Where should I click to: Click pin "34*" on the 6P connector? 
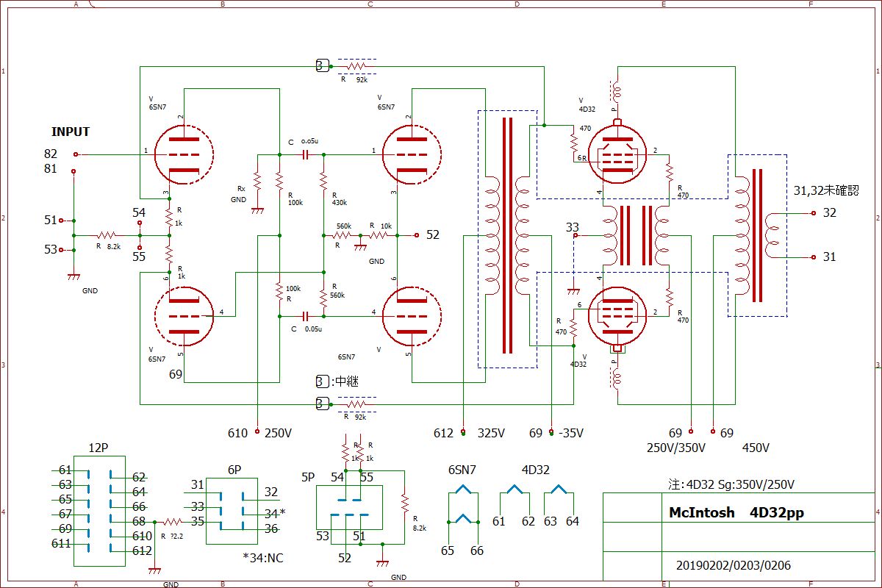(275, 513)
